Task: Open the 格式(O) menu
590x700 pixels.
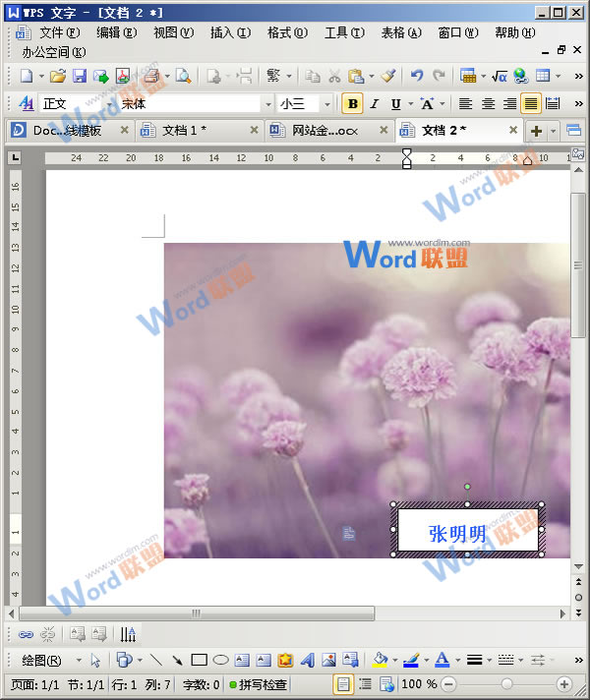Action: click(287, 32)
